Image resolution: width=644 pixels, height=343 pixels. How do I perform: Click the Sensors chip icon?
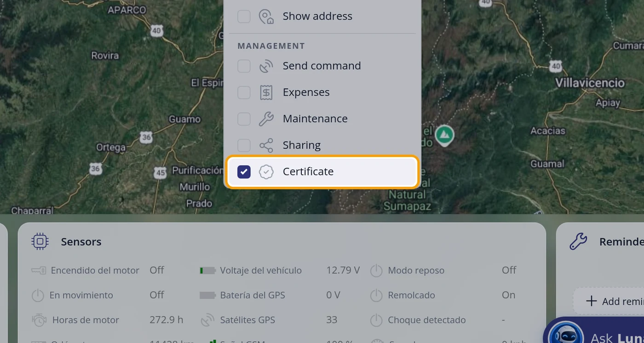coord(40,242)
